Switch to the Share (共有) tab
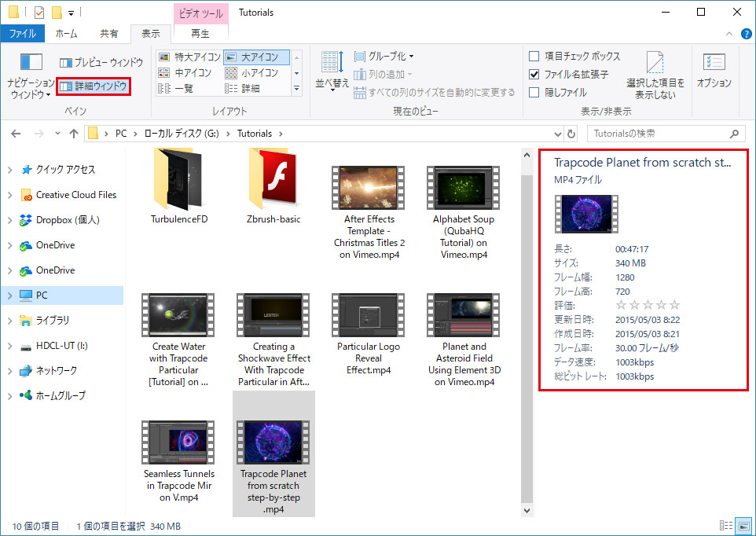756x536 pixels. (109, 33)
